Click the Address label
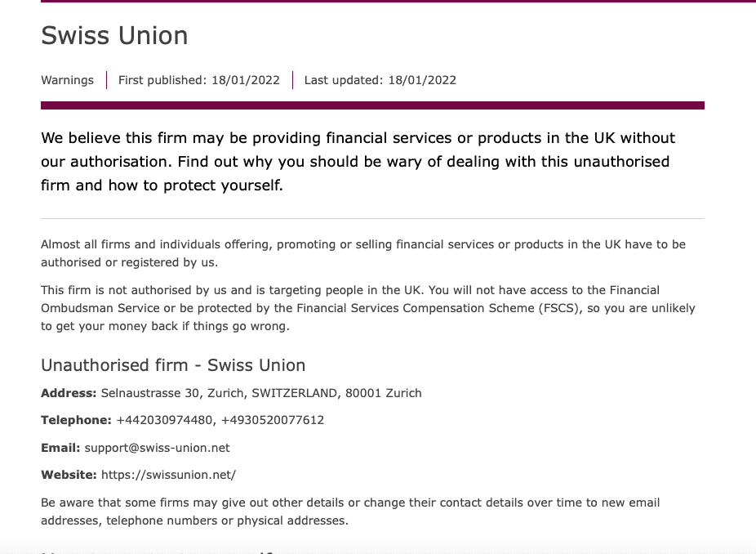Image resolution: width=756 pixels, height=554 pixels. click(69, 393)
